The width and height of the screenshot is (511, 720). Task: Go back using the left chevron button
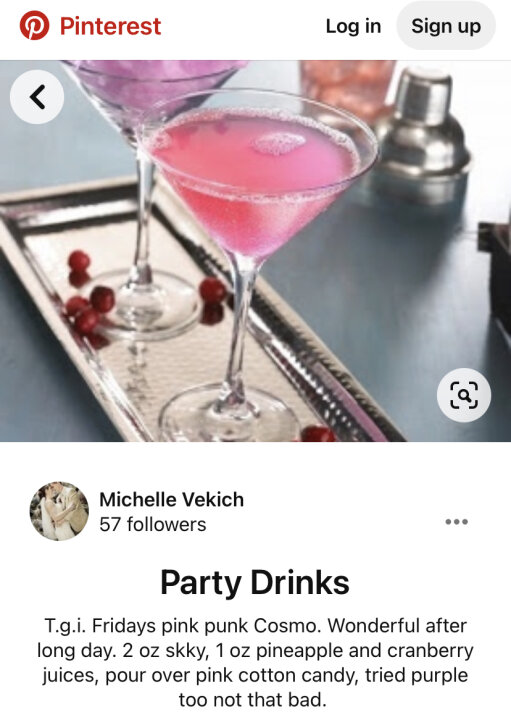click(37, 97)
